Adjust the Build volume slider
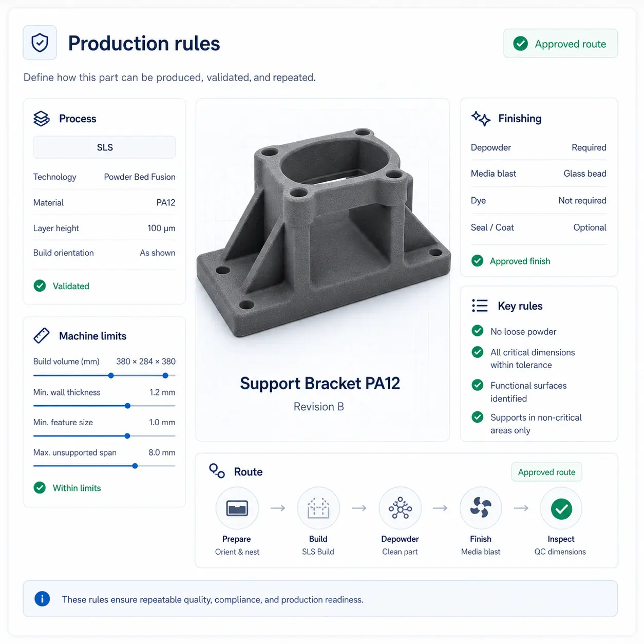This screenshot has height=644, width=644. [x=104, y=375]
